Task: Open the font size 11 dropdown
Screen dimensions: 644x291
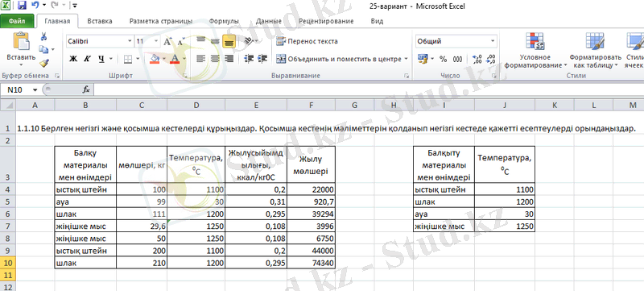Action: pyautogui.click(x=156, y=41)
